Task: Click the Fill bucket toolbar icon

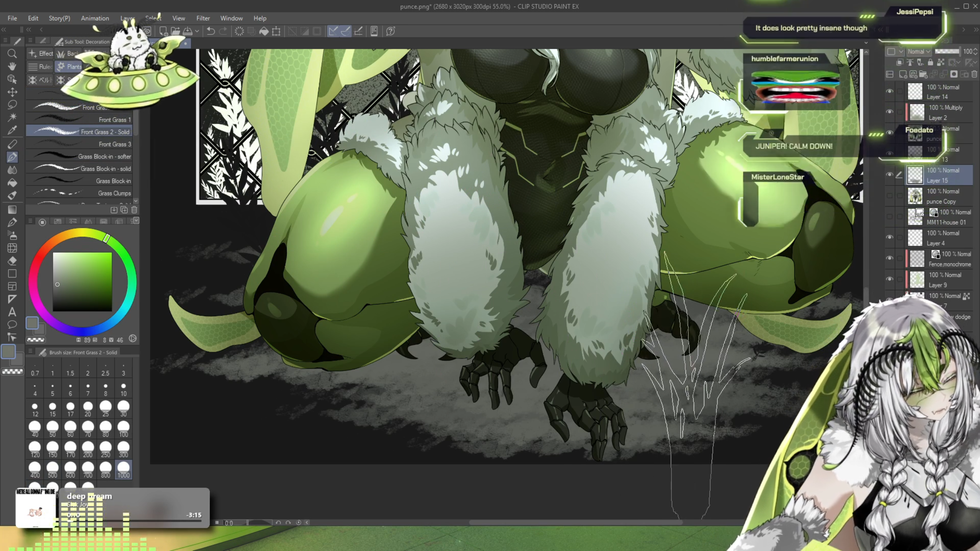Action: pyautogui.click(x=264, y=31)
